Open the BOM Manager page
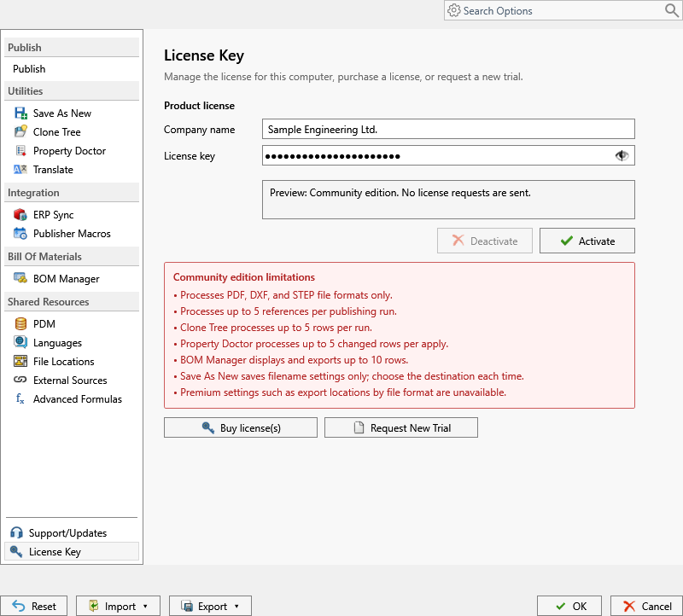 click(x=72, y=279)
